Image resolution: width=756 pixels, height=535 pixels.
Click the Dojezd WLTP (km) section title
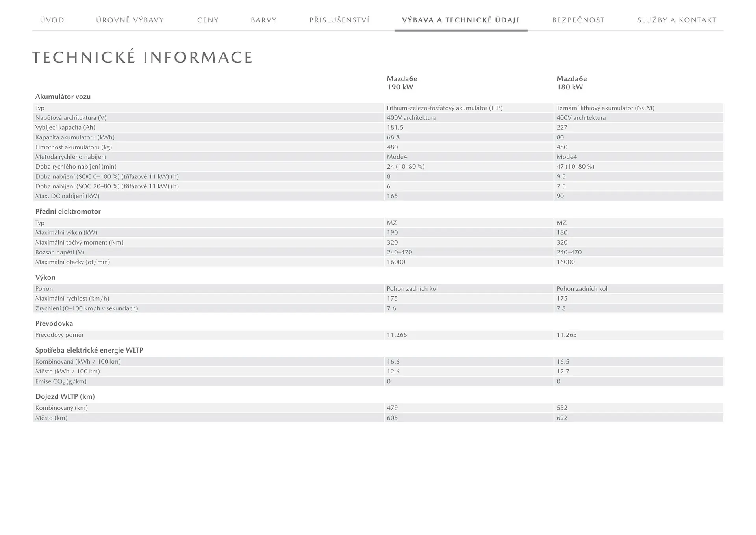click(65, 397)
